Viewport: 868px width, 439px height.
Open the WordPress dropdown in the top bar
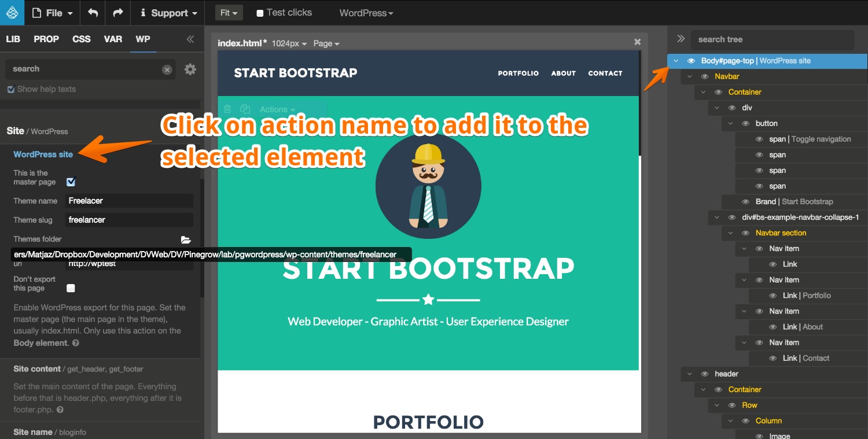coord(366,13)
